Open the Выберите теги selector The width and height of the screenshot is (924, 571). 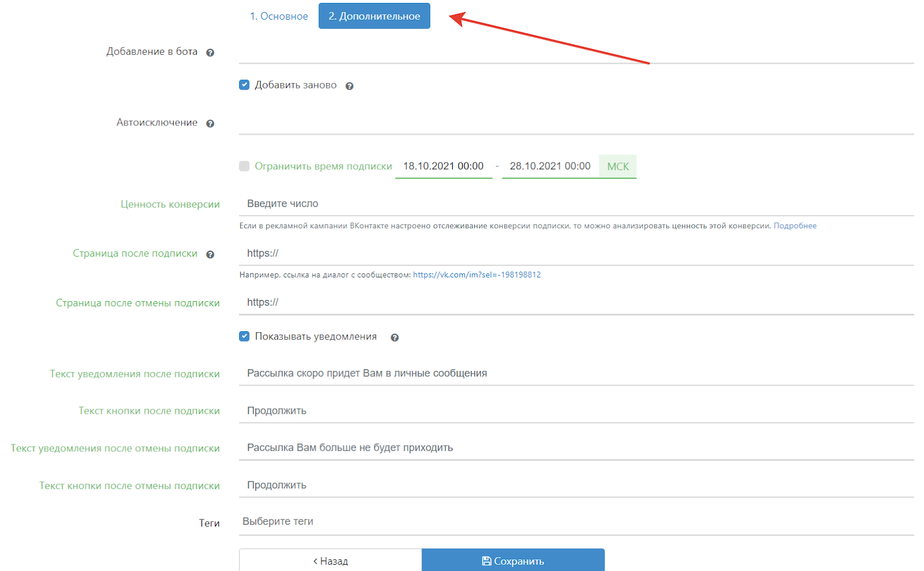tap(576, 521)
